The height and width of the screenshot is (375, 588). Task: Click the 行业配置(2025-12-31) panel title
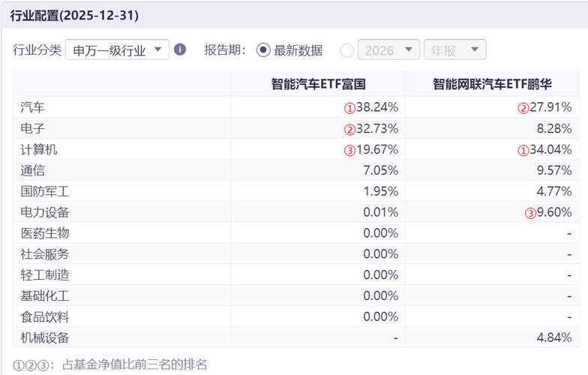click(74, 16)
